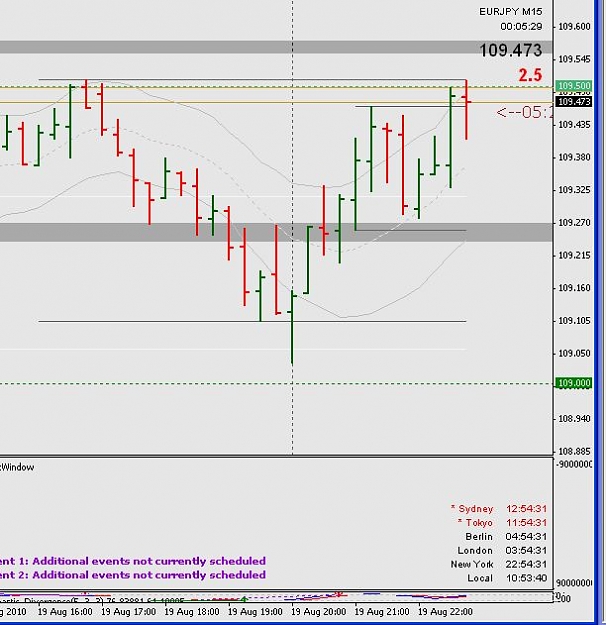The image size is (606, 625).
Task: Click the 19 Aug 22:00 time label
Action: click(445, 611)
